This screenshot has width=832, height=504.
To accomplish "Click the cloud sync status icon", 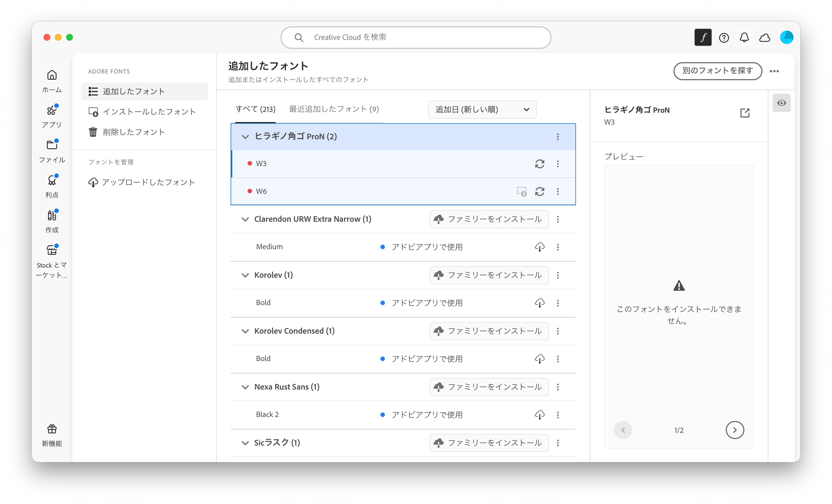I will [x=765, y=38].
